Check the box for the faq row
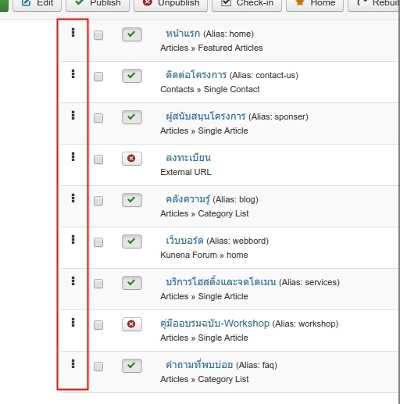Image resolution: width=400 pixels, height=404 pixels. tap(98, 367)
